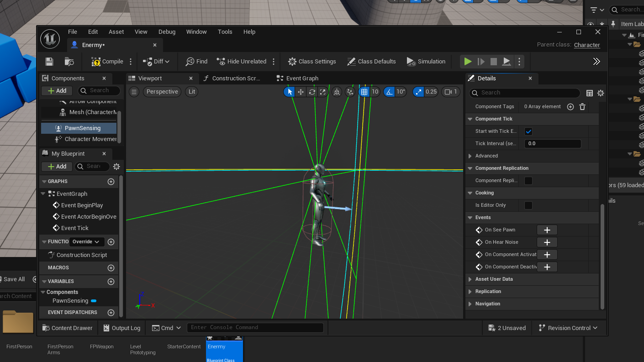The height and width of the screenshot is (362, 644).
Task: Open the Debug menu
Action: click(167, 31)
